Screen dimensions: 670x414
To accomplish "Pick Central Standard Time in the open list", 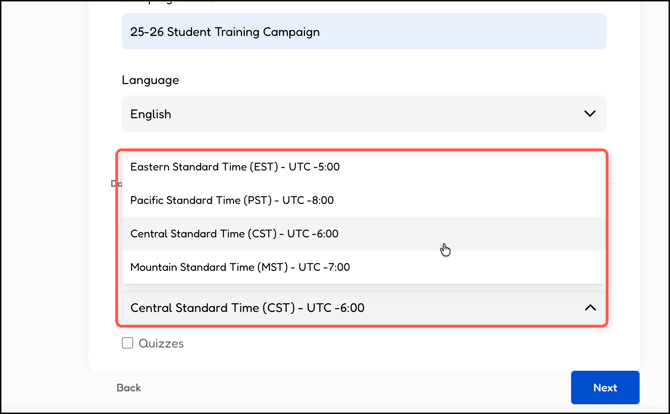I will point(234,234).
